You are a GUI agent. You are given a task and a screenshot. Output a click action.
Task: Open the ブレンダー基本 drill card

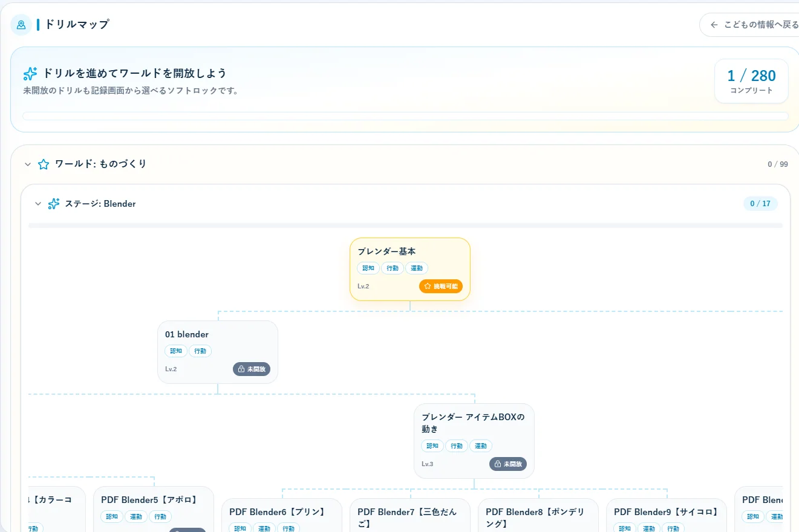[x=410, y=269]
